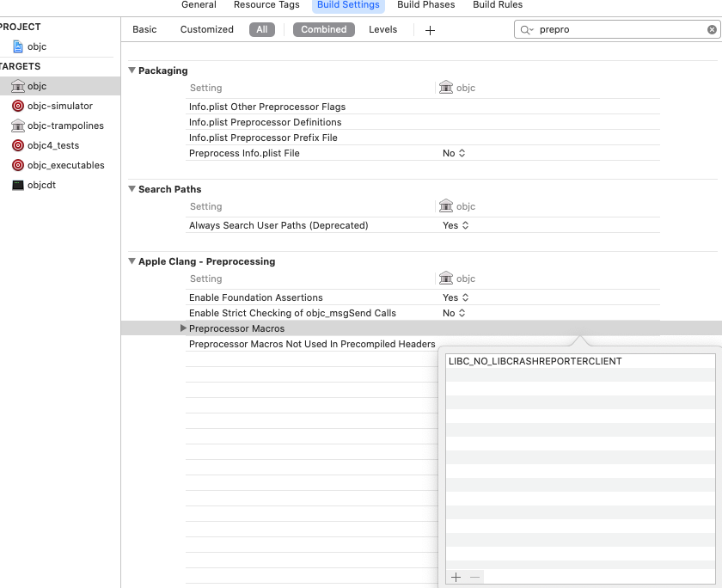This screenshot has width=722, height=588.
Task: Open Enable Foundation Assertions Yes dropdown
Action: [x=456, y=298]
